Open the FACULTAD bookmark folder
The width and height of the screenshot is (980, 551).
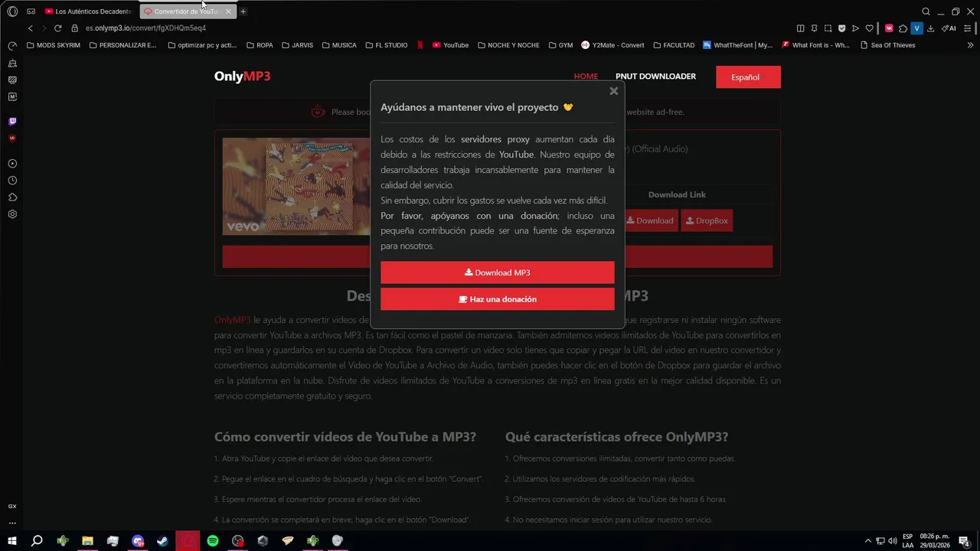click(674, 45)
